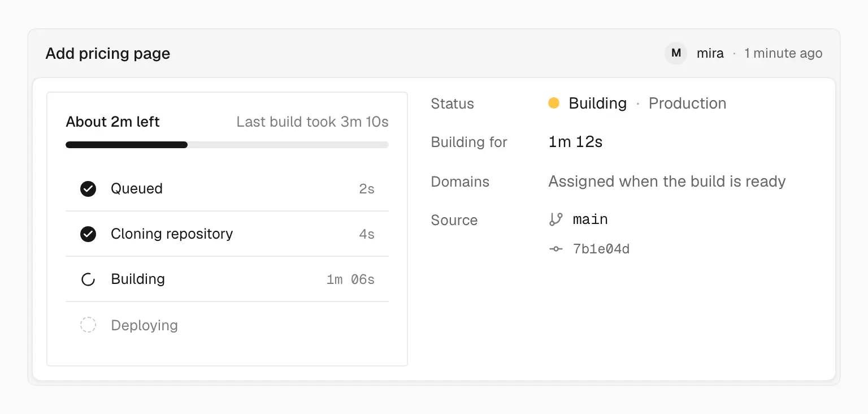Select the Building step label in list
The image size is (868, 414).
click(138, 279)
